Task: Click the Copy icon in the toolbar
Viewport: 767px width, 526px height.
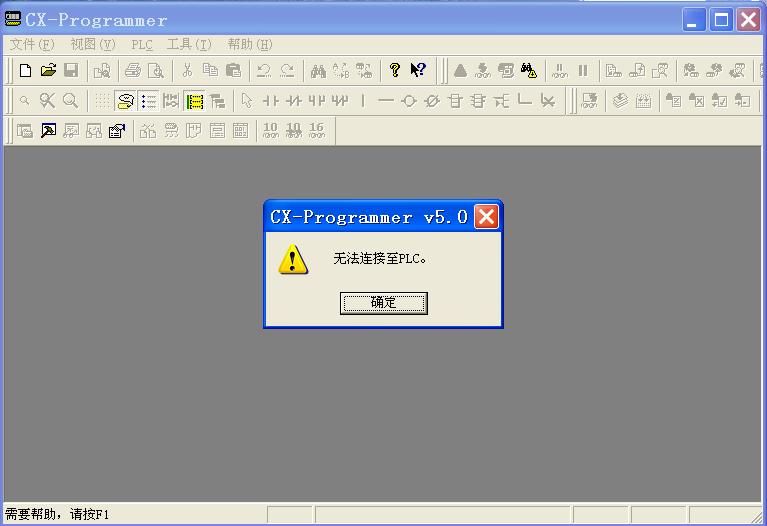Action: [210, 70]
